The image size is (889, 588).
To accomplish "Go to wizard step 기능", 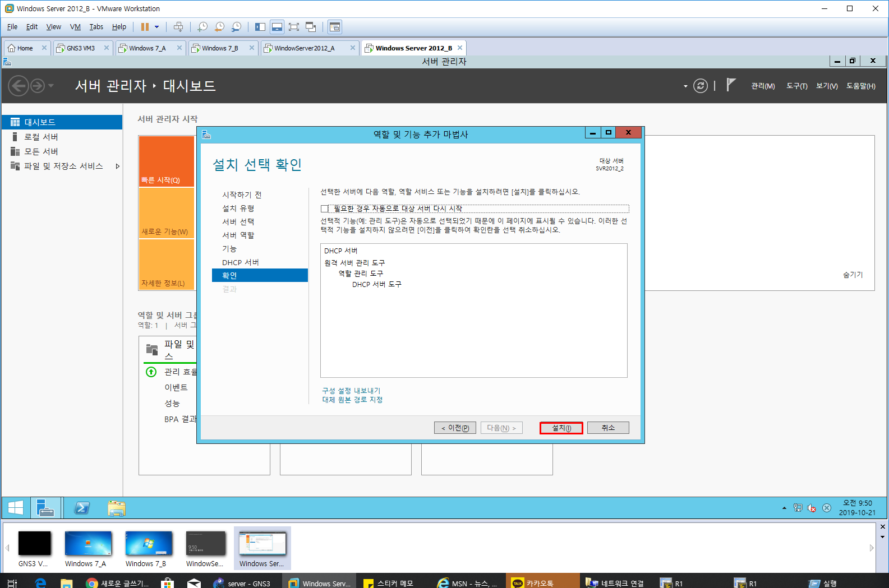I will [229, 248].
